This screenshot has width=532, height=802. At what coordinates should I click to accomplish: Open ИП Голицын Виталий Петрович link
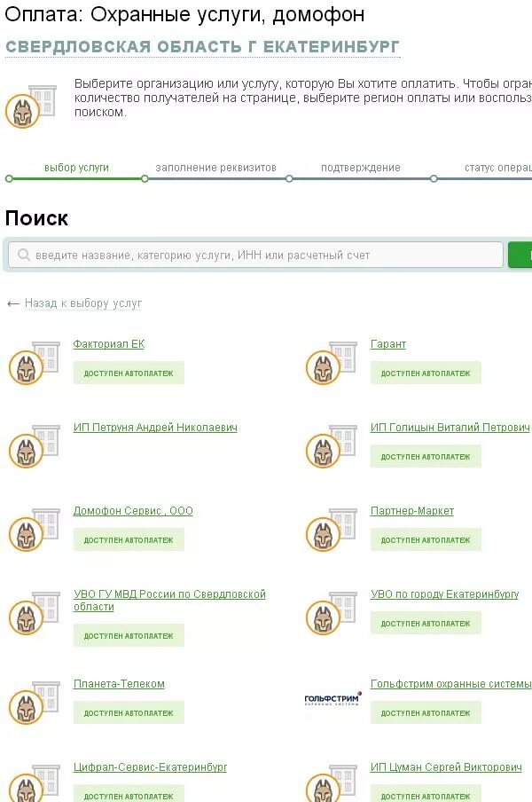450,427
